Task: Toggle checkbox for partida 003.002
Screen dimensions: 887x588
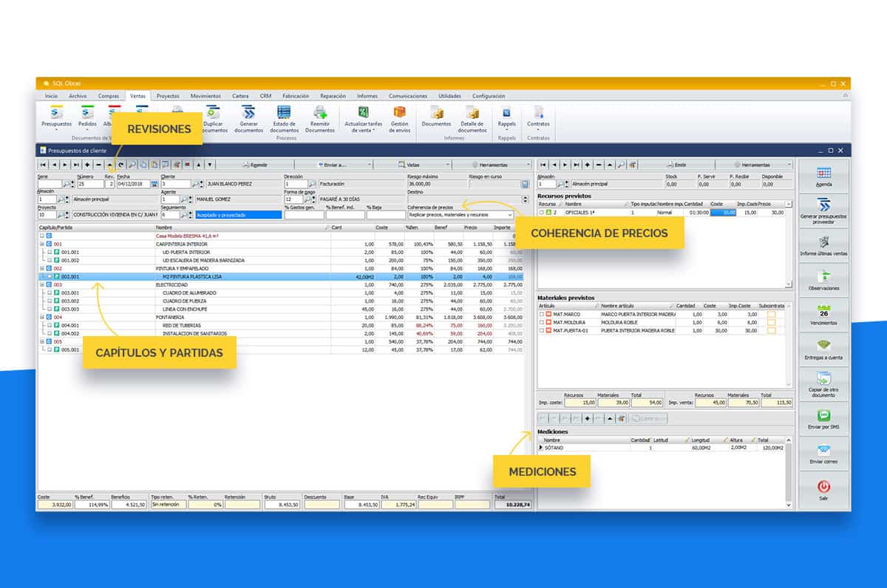Action: pyautogui.click(x=50, y=301)
